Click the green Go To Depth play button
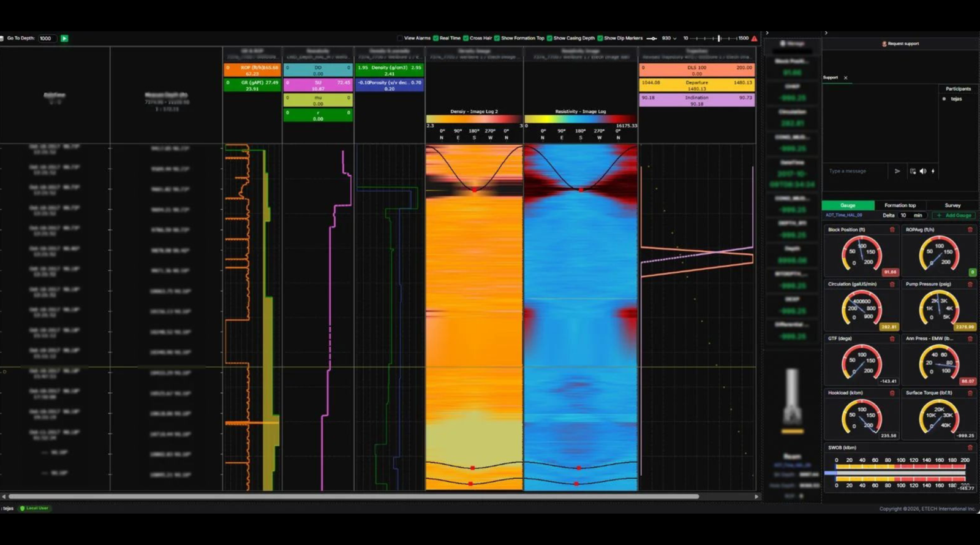 coord(64,38)
